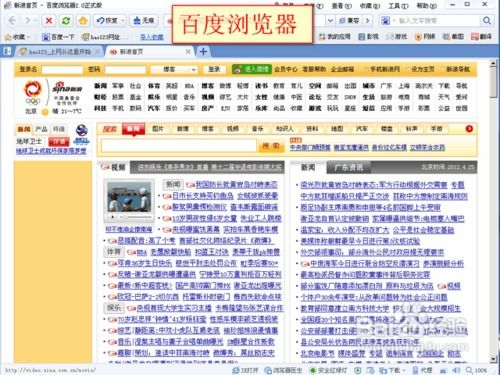This screenshot has width=500, height=375.
Task: Click the 登录名 username field
Action: tap(62, 69)
